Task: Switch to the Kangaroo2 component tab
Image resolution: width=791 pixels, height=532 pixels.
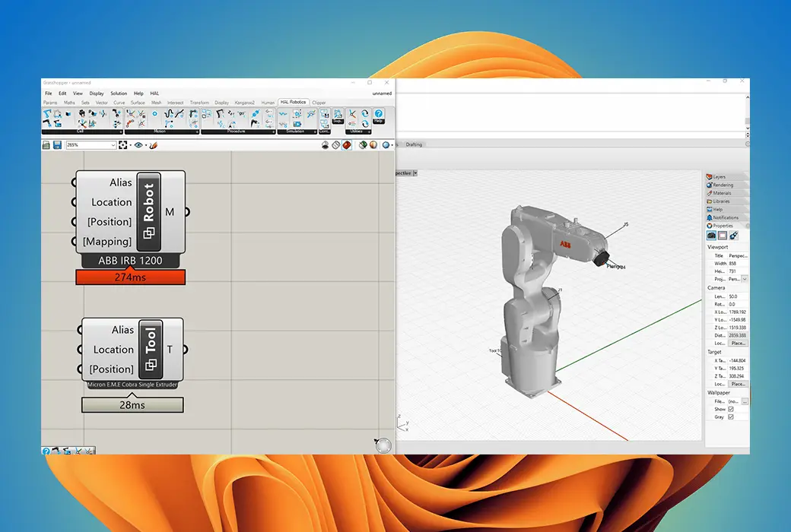Action: coord(245,103)
